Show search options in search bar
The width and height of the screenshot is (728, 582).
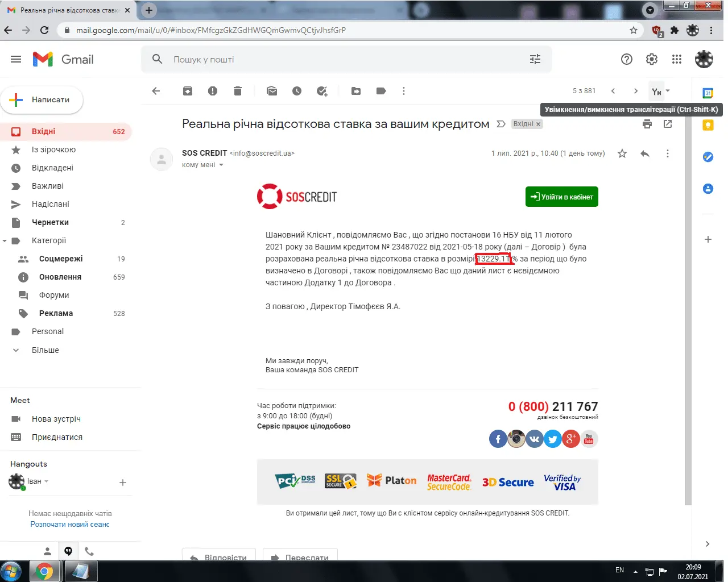coord(535,59)
